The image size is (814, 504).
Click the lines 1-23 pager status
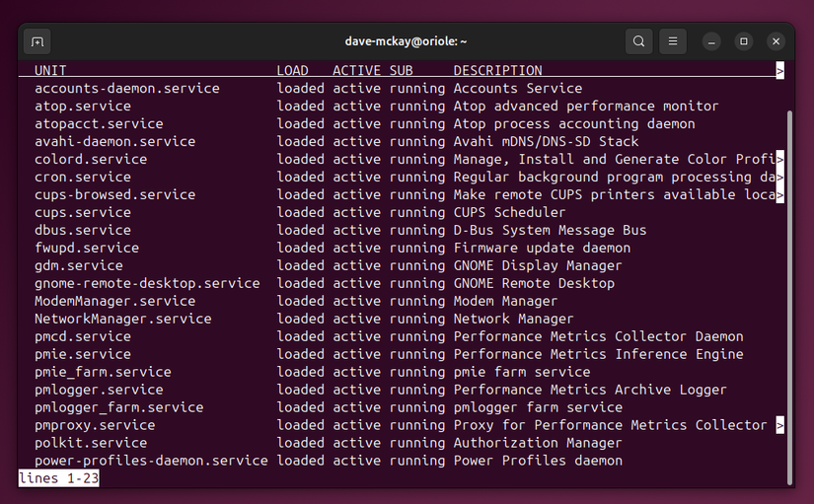[58, 478]
